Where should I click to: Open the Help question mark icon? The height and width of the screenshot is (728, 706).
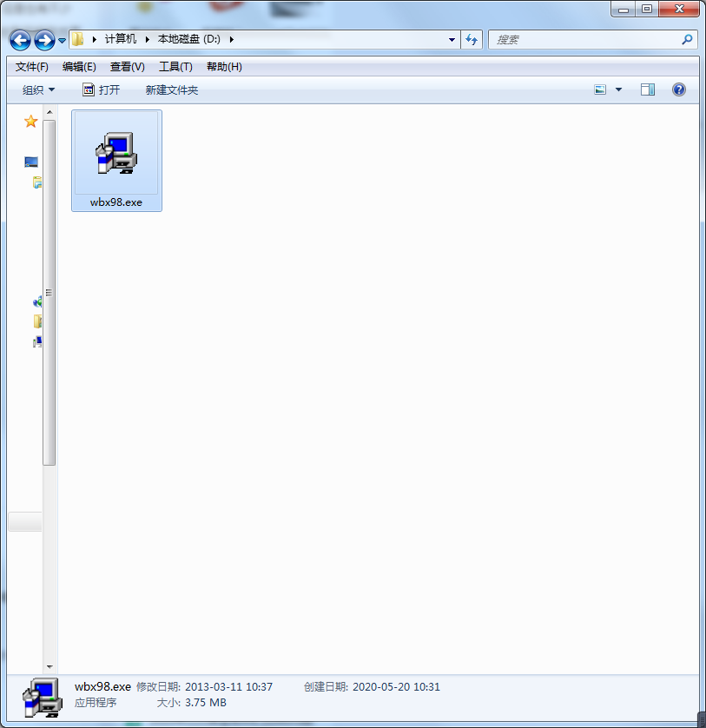(x=678, y=89)
